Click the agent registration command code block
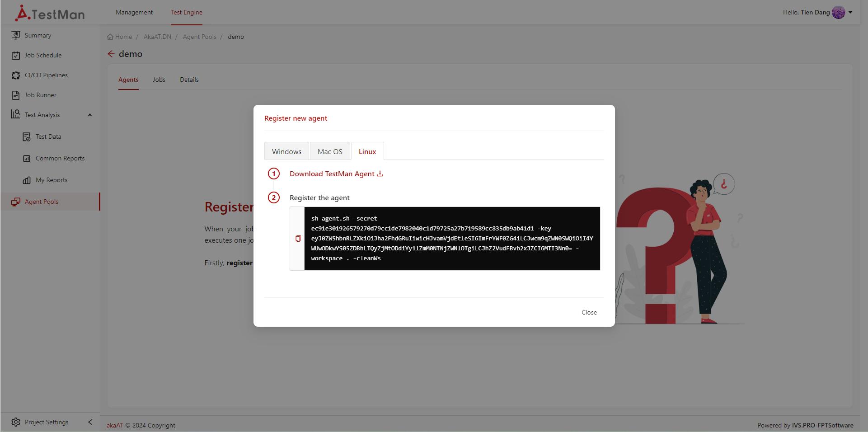868x432 pixels. pyautogui.click(x=452, y=239)
